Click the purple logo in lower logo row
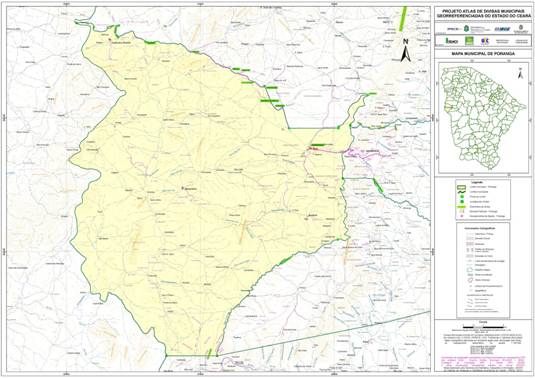This screenshot has height=378, width=535. (x=485, y=41)
